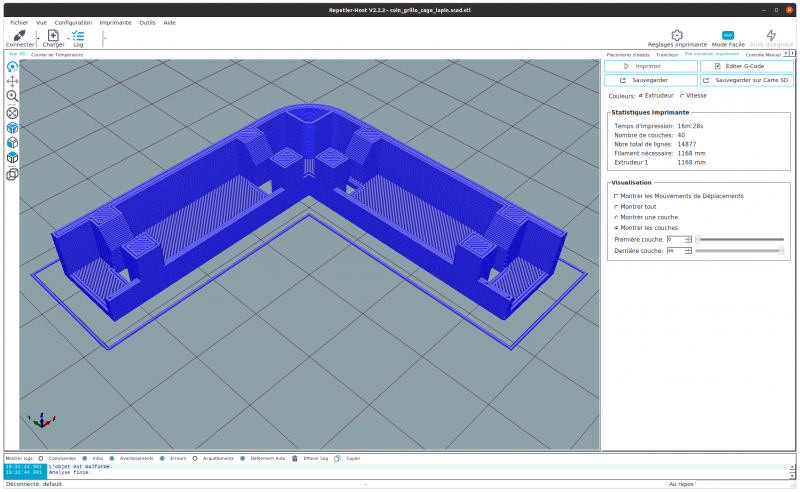Open the Outils menu
Screen dimensions: 800x492
coord(147,22)
